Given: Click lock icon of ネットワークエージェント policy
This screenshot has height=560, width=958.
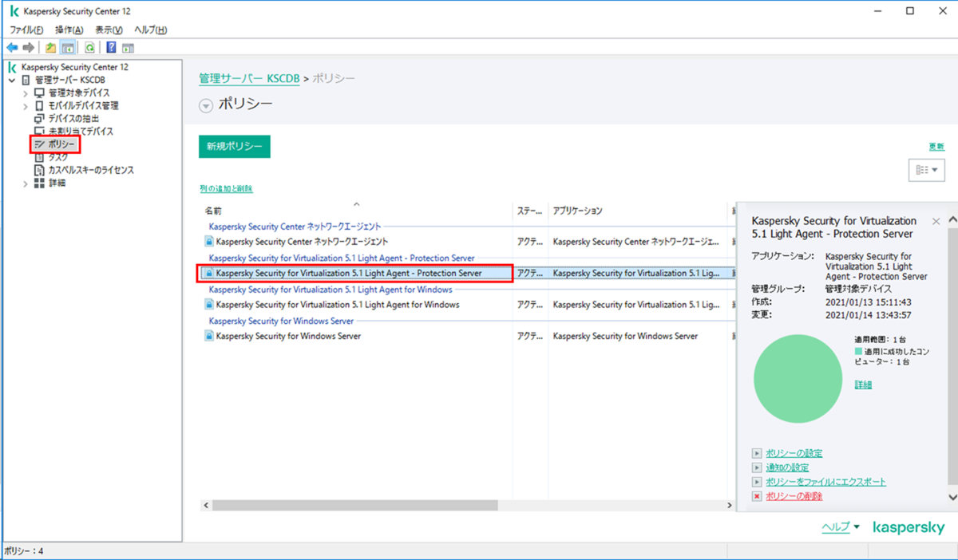Looking at the screenshot, I should coord(208,241).
